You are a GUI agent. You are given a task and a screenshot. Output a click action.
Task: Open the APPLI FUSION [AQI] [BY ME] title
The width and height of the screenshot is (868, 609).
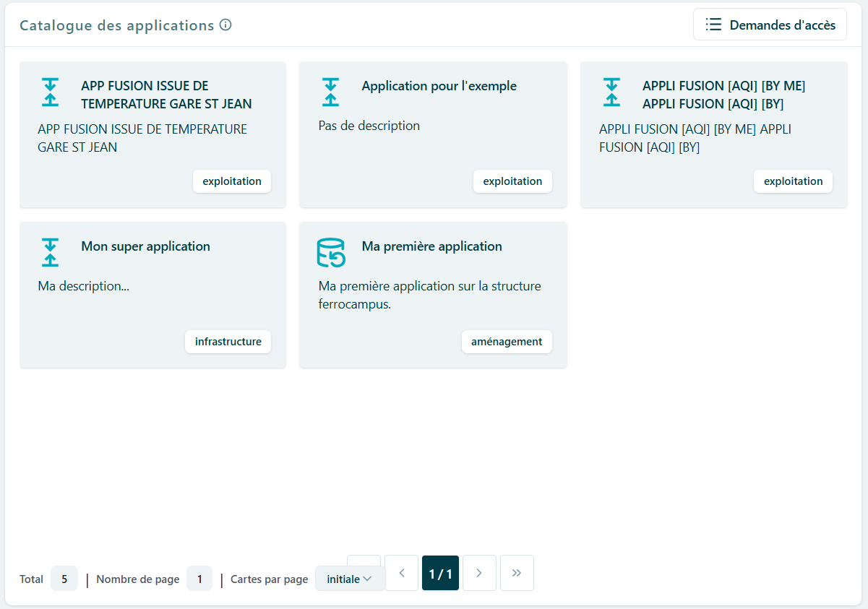pyautogui.click(x=724, y=95)
